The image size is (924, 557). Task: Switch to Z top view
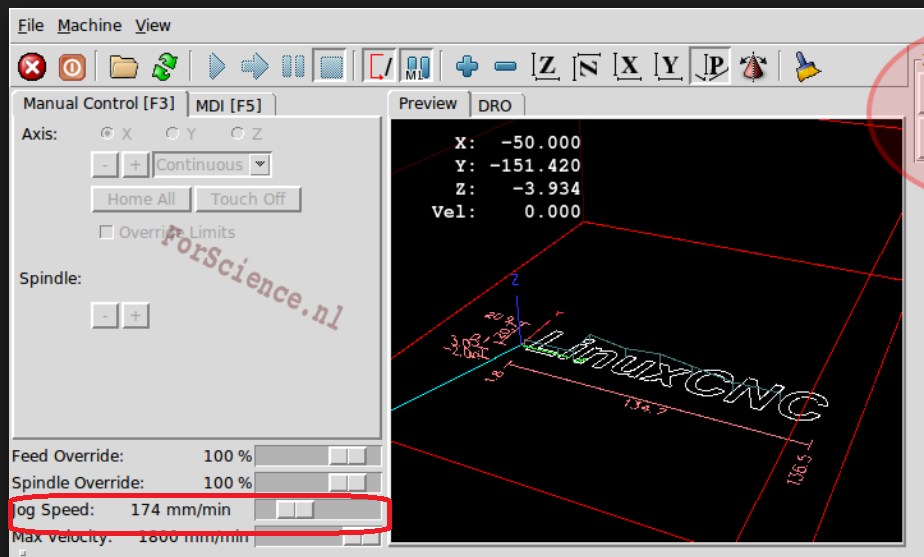pos(545,66)
